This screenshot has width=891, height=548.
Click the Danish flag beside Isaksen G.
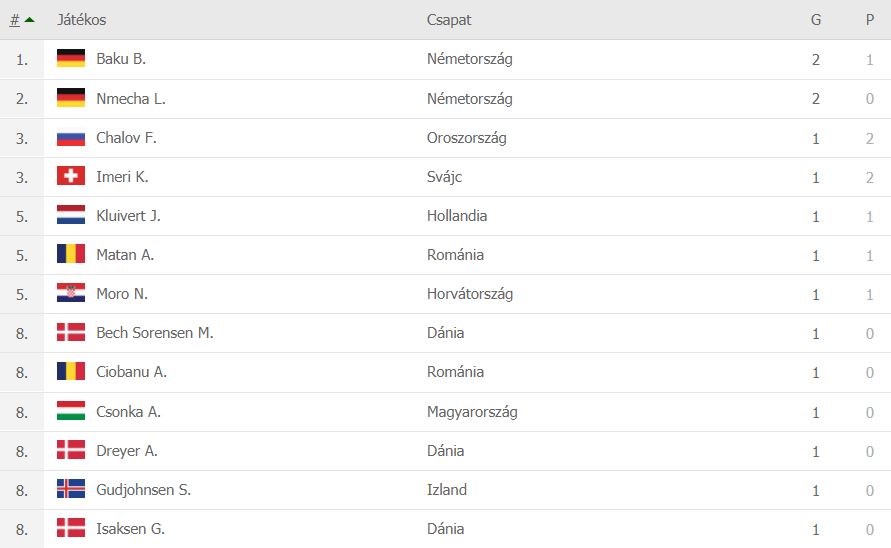point(71,528)
